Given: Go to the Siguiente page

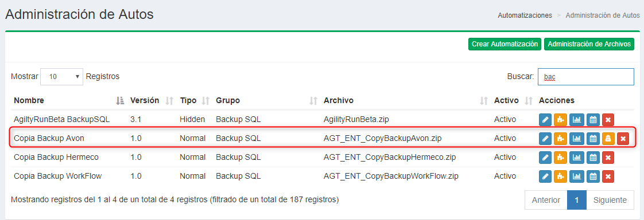Looking at the screenshot, I should coord(610,200).
